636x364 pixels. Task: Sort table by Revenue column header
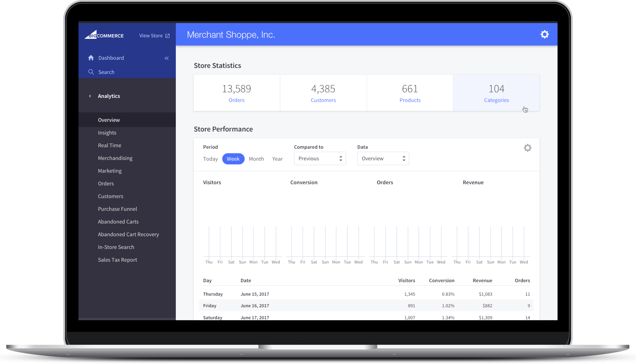point(482,281)
